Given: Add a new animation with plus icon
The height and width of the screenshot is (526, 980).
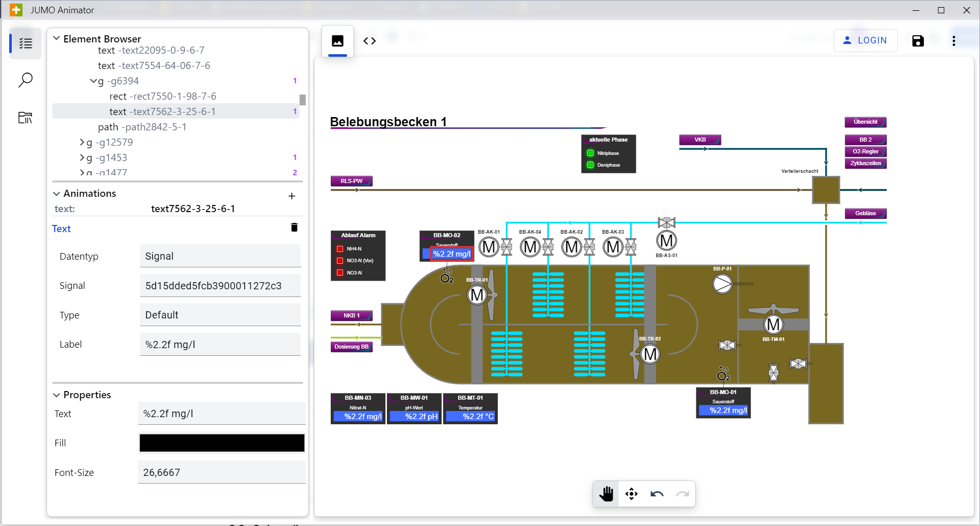Looking at the screenshot, I should point(291,196).
